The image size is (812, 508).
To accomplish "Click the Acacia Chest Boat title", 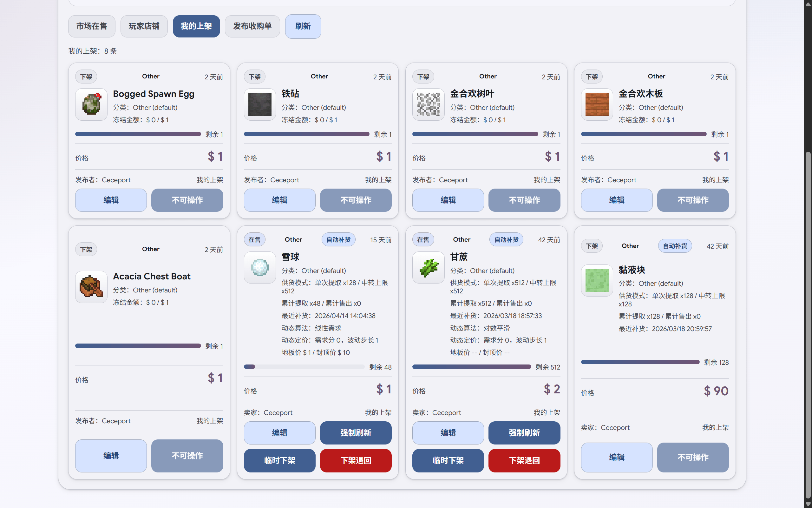I will tap(152, 277).
